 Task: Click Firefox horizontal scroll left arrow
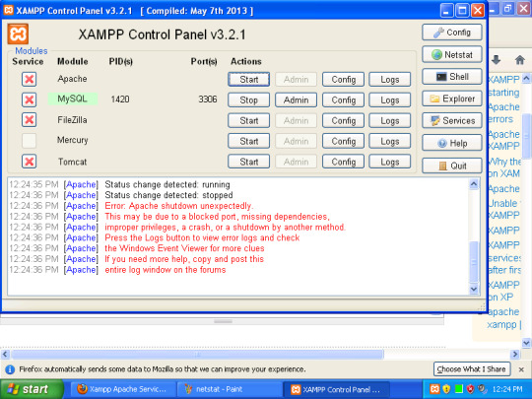pyautogui.click(x=5, y=355)
